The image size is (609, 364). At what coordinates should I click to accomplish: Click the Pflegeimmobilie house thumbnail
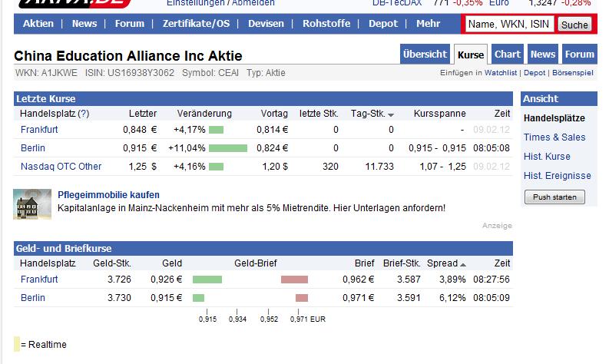tap(32, 204)
